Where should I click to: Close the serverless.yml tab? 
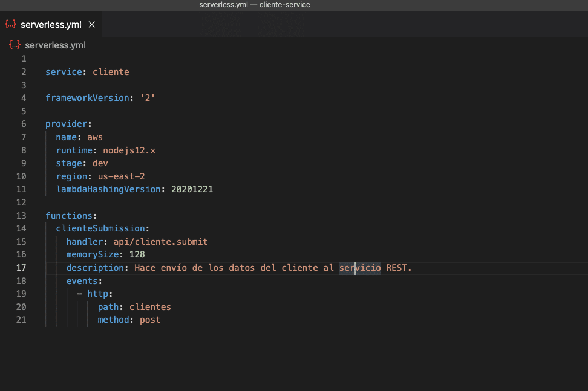click(x=91, y=25)
